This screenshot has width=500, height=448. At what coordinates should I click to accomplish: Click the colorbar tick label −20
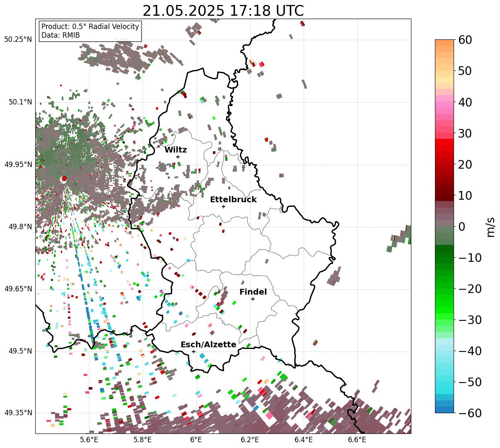(x=470, y=288)
